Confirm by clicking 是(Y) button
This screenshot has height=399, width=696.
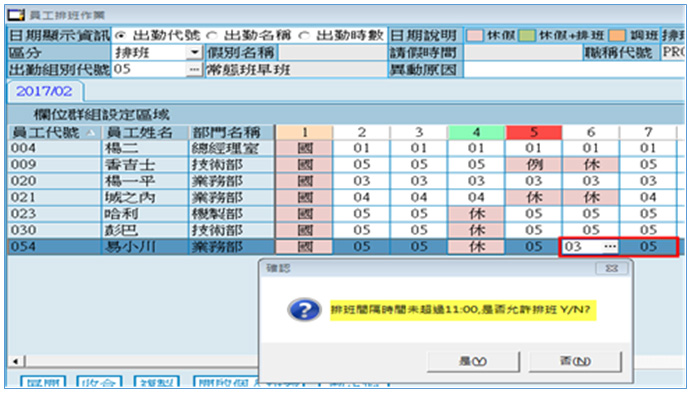[x=473, y=361]
